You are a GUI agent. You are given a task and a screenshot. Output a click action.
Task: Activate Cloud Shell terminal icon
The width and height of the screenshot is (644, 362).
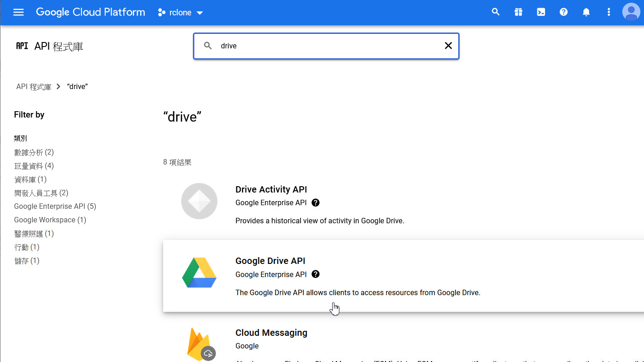pyautogui.click(x=541, y=12)
